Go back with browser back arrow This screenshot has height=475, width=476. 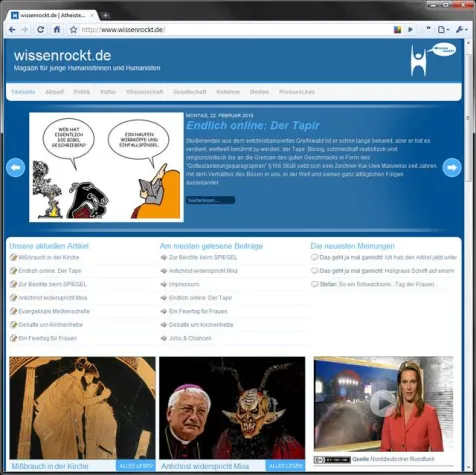[12, 30]
